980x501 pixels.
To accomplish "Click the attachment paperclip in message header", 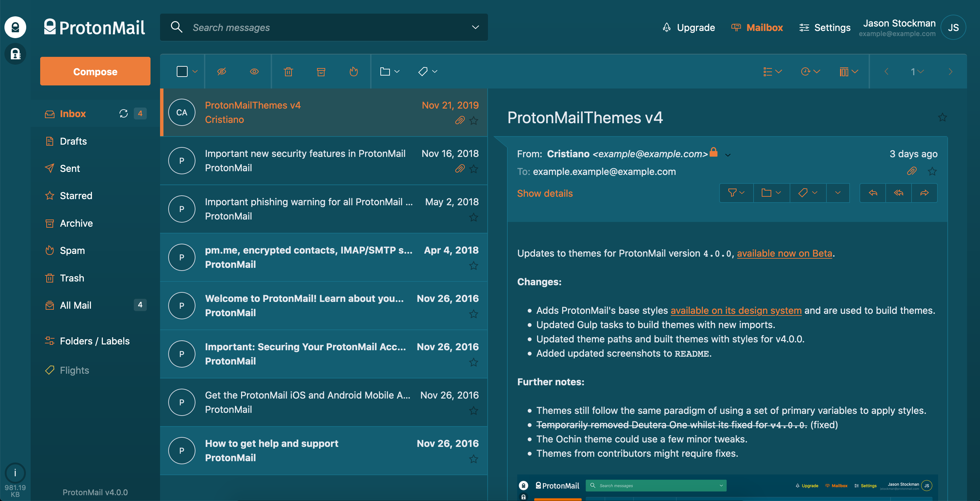I will (912, 172).
